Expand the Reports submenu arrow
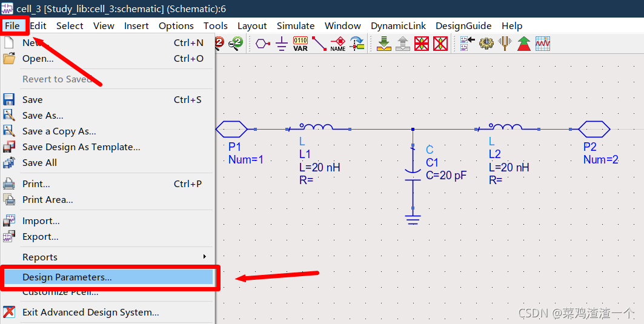 click(205, 257)
